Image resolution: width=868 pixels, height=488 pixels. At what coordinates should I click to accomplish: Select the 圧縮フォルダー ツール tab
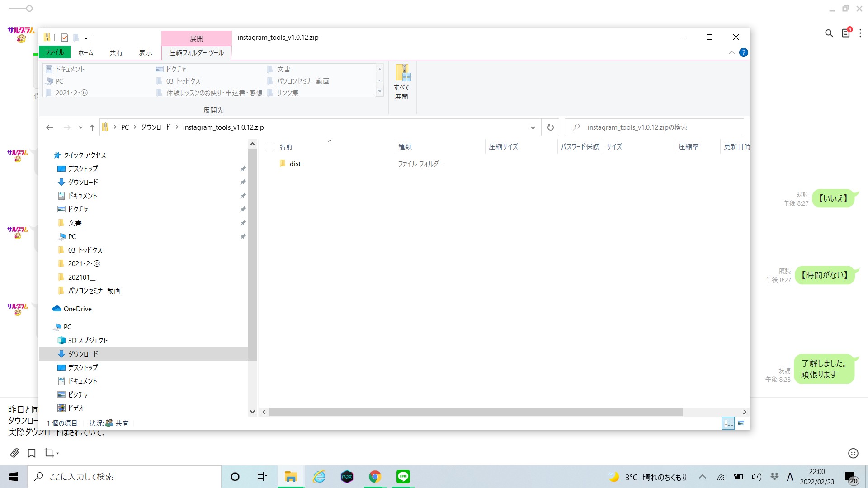[x=196, y=53]
